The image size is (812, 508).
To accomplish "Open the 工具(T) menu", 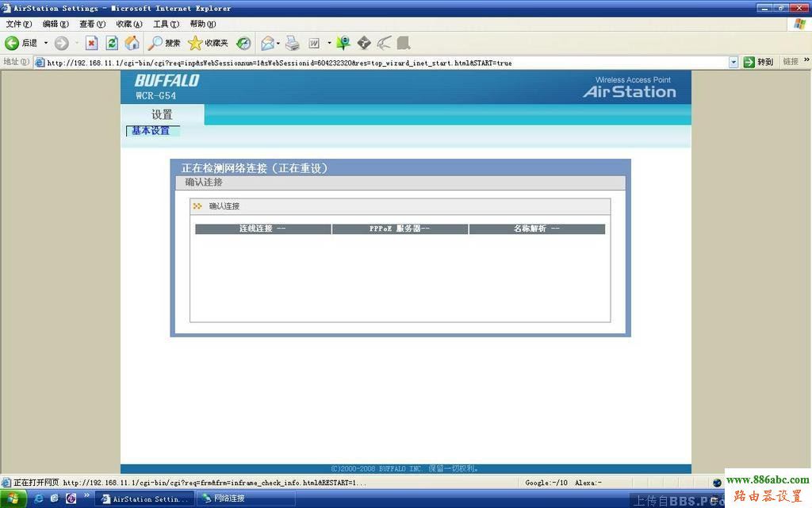I will pyautogui.click(x=166, y=24).
